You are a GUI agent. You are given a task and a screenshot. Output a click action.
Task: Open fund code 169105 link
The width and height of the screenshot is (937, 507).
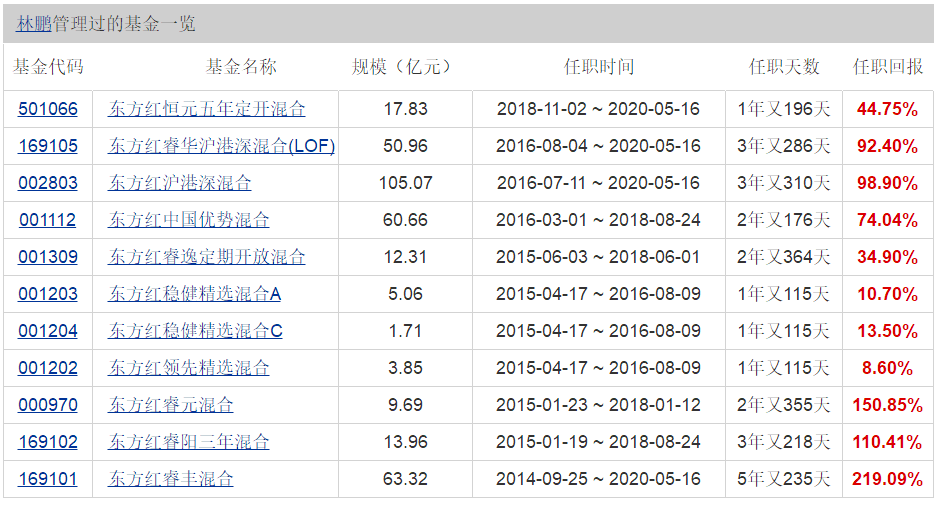point(47,147)
